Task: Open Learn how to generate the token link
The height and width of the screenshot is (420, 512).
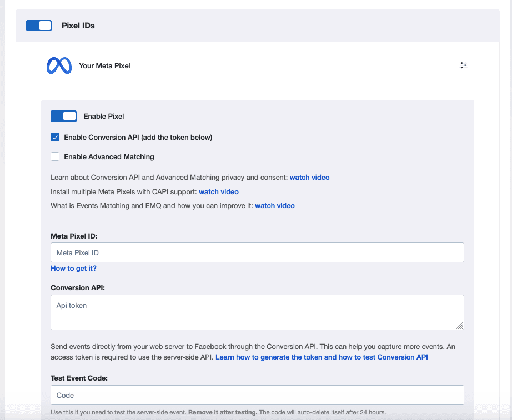Action: pyautogui.click(x=322, y=357)
